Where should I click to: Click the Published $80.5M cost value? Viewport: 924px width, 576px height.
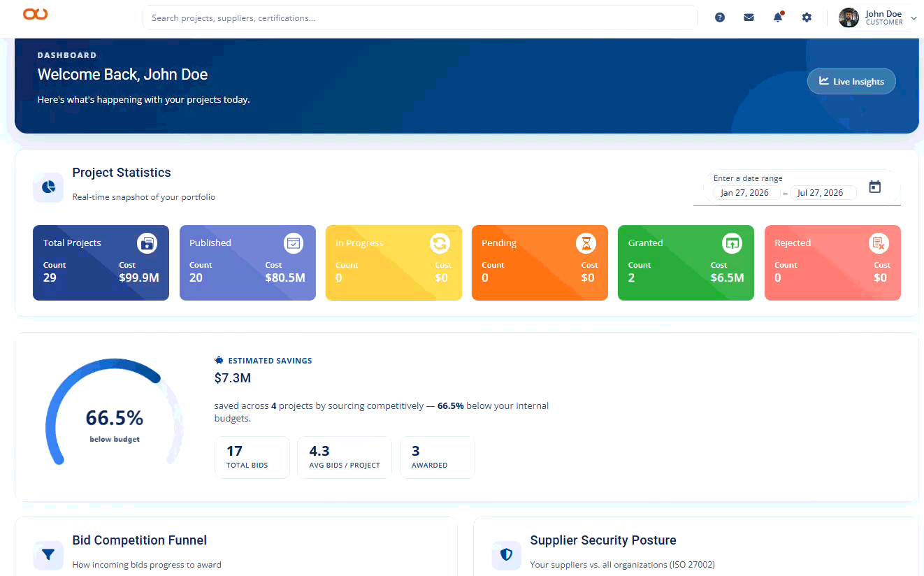pyautogui.click(x=285, y=278)
